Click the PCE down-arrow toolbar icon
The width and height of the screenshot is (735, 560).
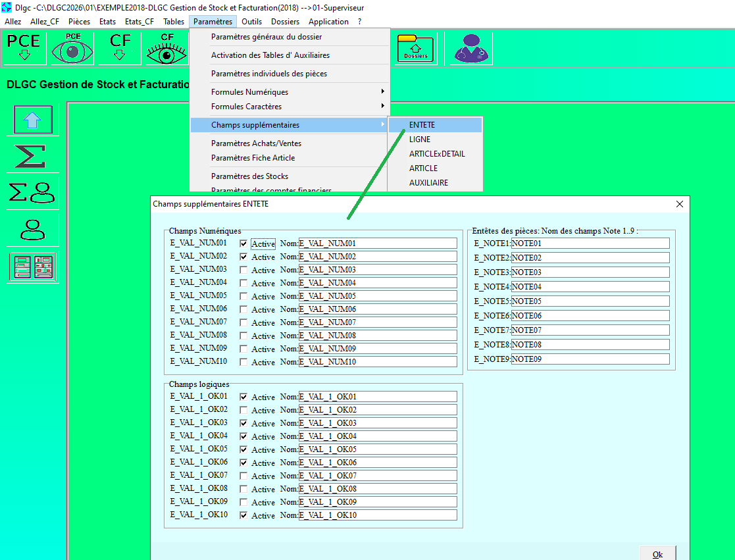pos(24,47)
